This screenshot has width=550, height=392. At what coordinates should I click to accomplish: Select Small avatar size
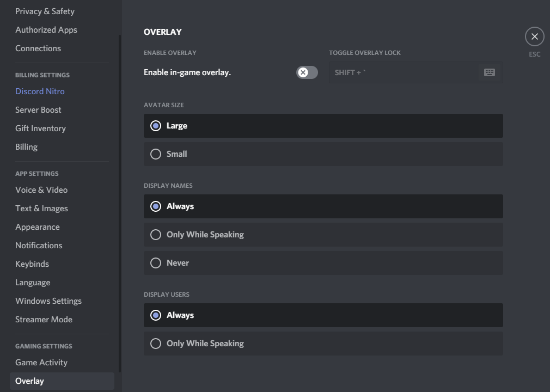[323, 154]
